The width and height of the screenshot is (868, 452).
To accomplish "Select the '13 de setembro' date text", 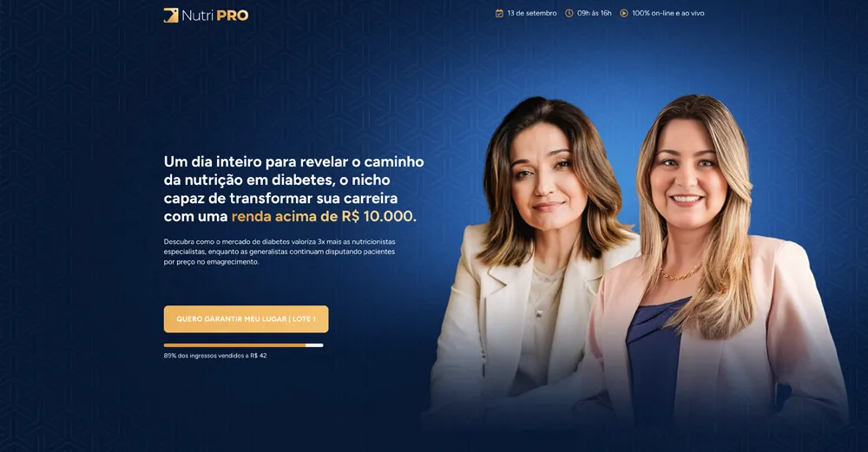I will (x=532, y=13).
